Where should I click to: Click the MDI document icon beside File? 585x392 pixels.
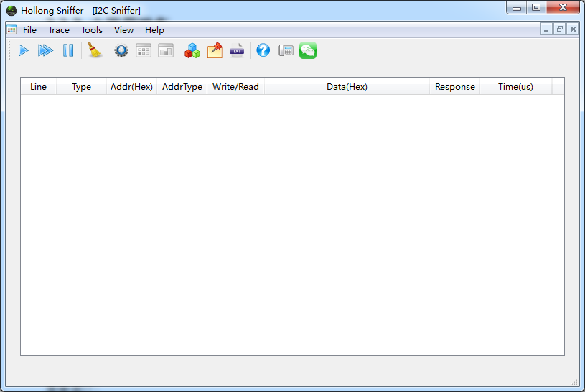click(x=11, y=30)
